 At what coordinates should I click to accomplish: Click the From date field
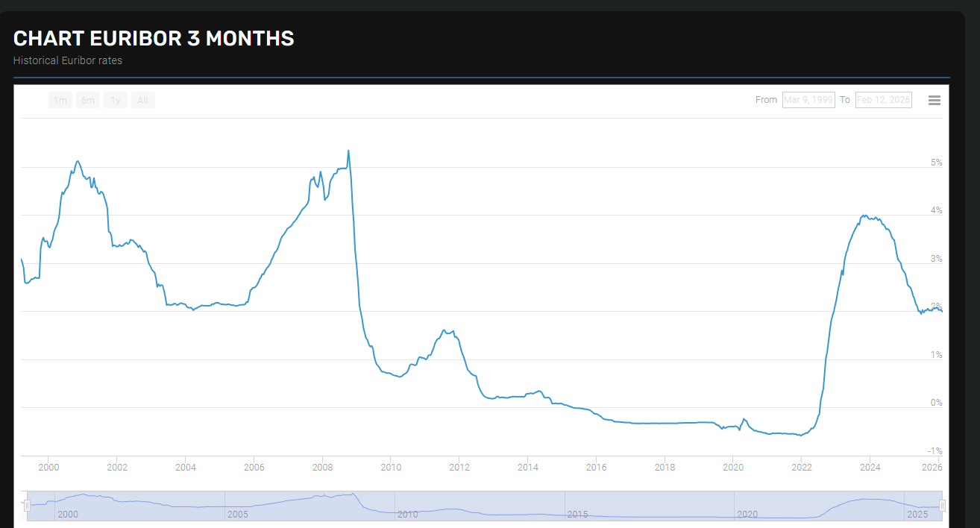[x=808, y=100]
